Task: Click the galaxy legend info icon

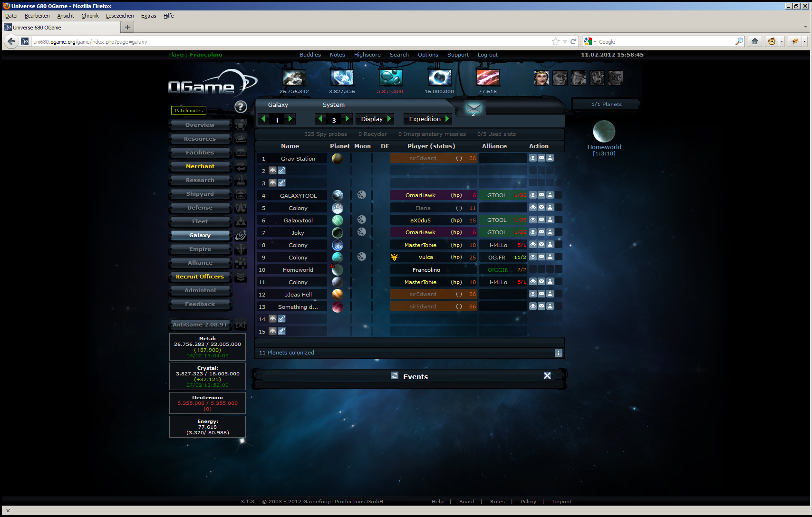Action: point(559,353)
